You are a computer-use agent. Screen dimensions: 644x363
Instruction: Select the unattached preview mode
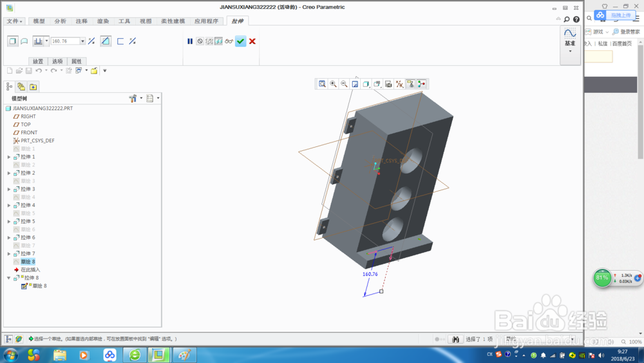(209, 41)
